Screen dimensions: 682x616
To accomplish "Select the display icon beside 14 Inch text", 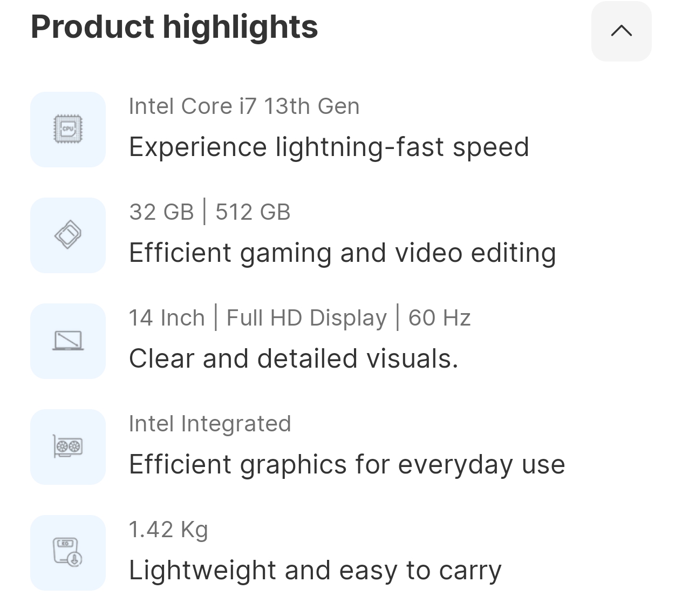I will coord(67,341).
